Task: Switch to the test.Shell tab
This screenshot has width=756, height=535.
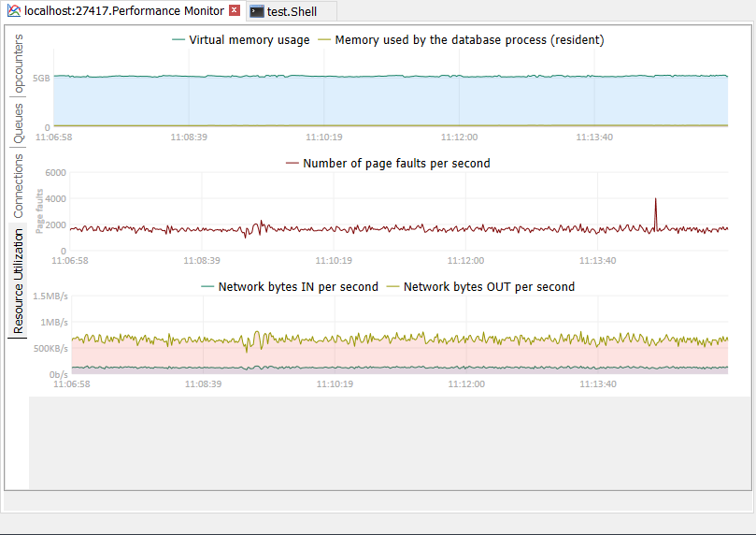Action: [292, 11]
